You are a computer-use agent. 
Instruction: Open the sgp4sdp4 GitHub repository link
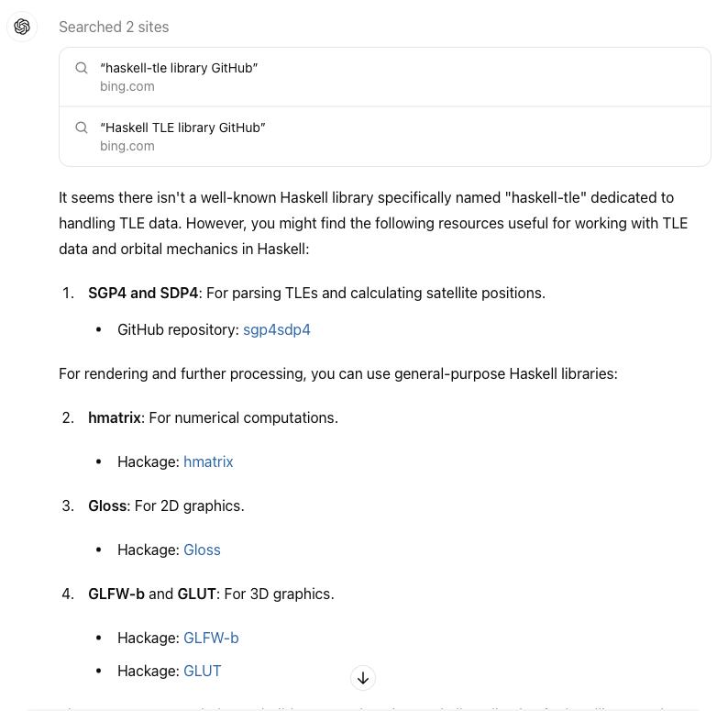click(x=276, y=329)
